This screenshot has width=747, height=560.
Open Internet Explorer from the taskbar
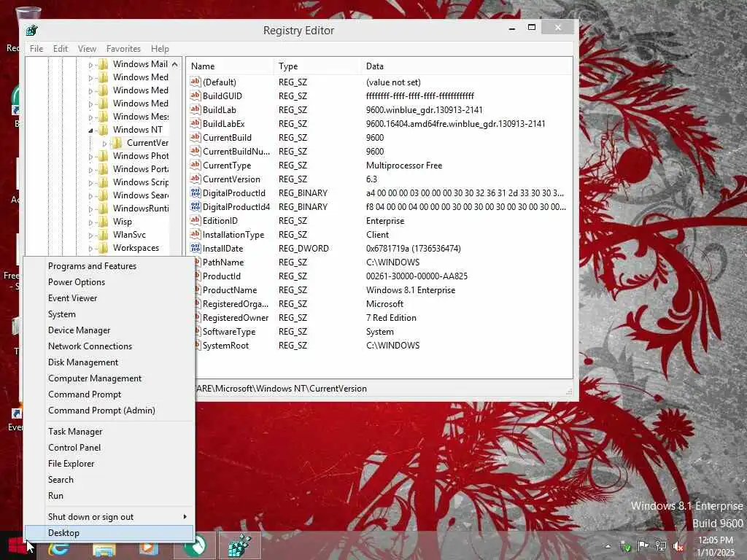59,548
